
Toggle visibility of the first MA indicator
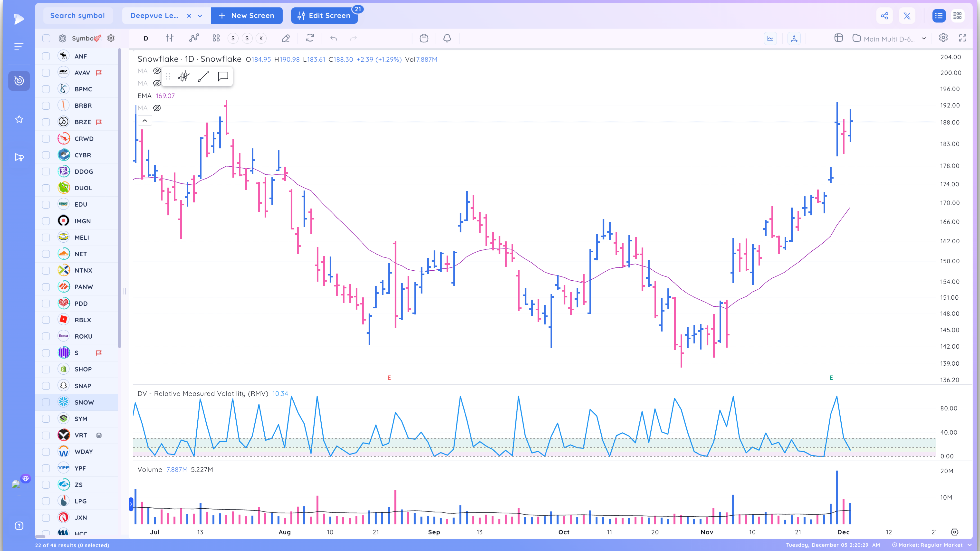(x=157, y=71)
